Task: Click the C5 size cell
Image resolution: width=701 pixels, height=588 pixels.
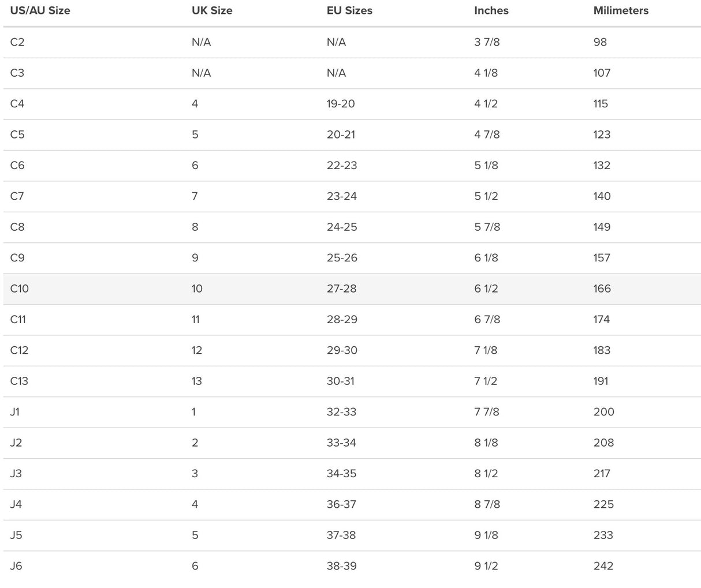Action: pyautogui.click(x=17, y=134)
